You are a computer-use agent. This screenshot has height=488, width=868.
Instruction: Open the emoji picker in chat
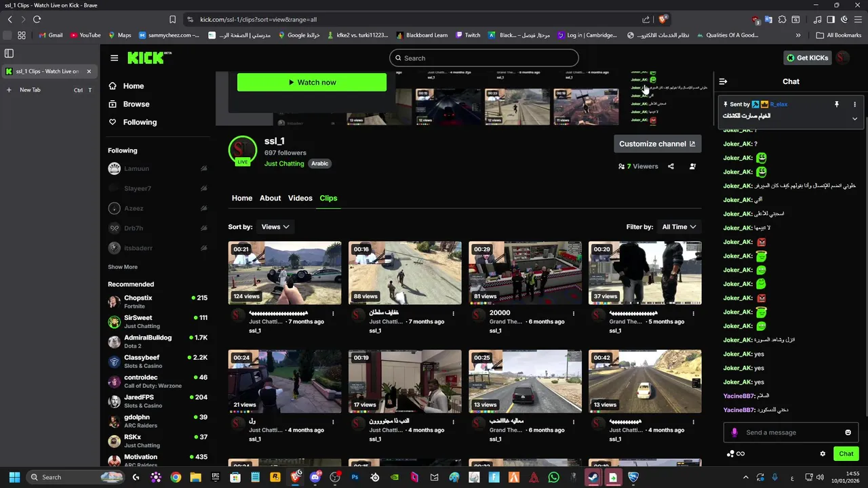[x=848, y=432]
